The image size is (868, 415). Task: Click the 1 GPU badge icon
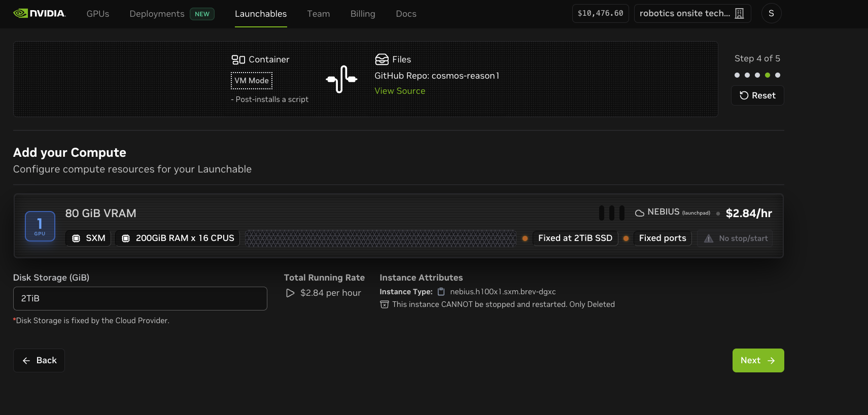(x=40, y=226)
